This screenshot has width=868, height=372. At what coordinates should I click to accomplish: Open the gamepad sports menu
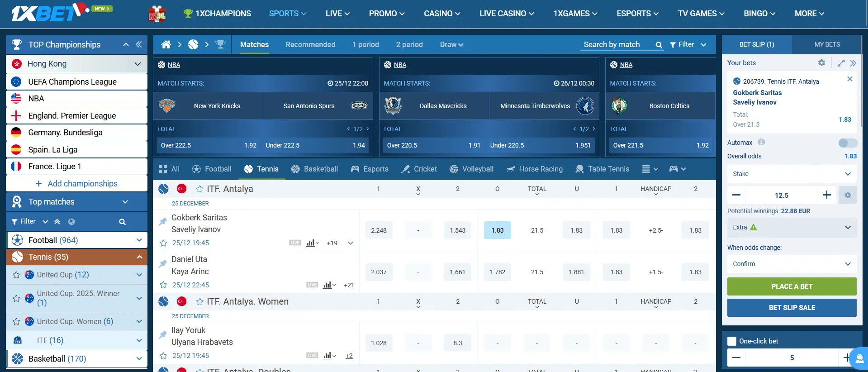tap(678, 169)
